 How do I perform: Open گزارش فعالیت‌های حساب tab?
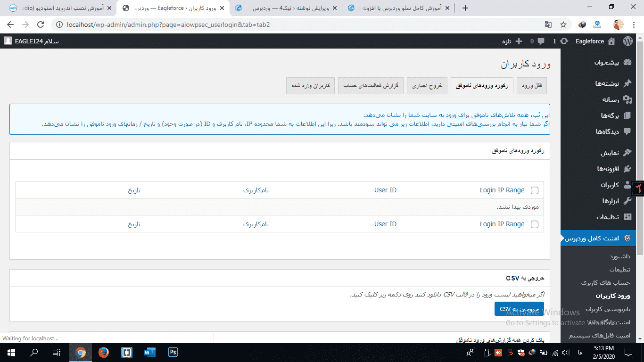pyautogui.click(x=371, y=86)
